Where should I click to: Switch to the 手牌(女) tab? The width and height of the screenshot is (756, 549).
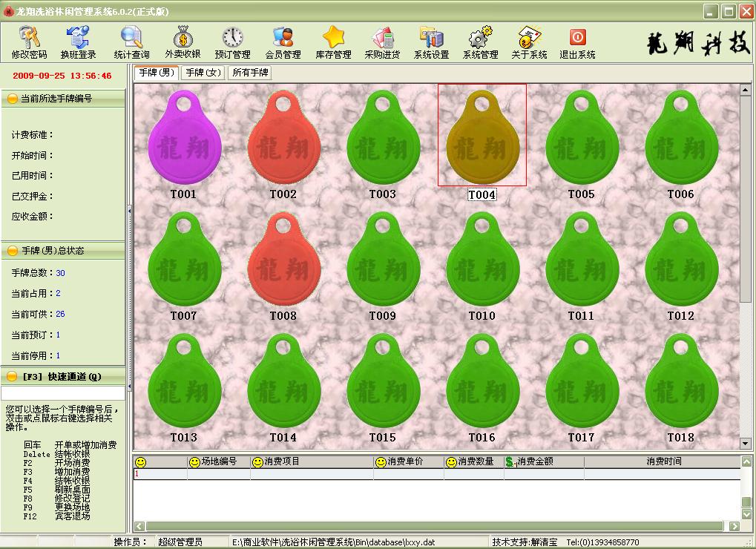click(203, 73)
